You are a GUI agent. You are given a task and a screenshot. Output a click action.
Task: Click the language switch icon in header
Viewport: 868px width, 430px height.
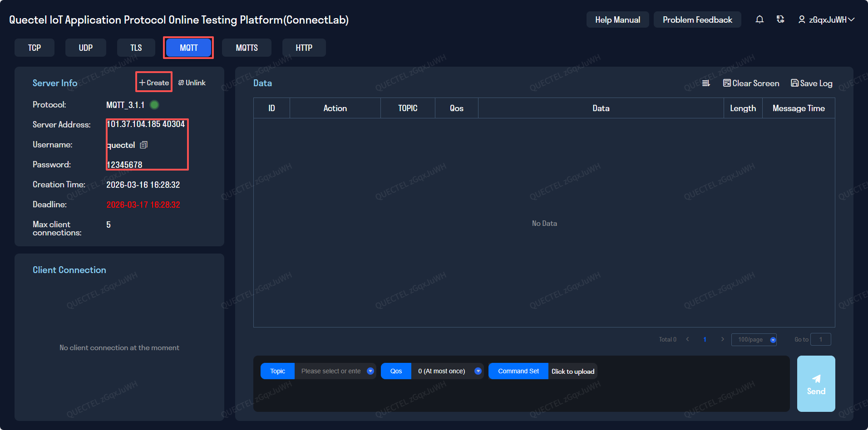780,20
